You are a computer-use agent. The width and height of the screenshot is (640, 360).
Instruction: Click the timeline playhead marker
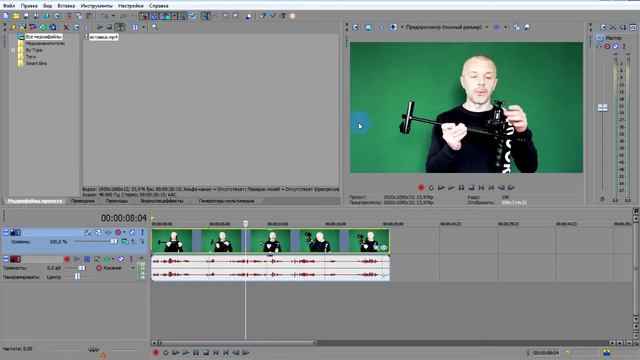(x=245, y=224)
